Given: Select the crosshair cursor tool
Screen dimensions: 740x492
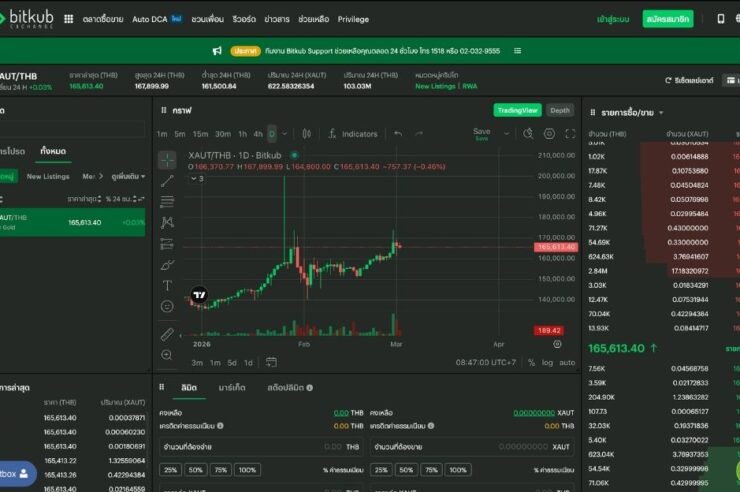Looking at the screenshot, I should (x=167, y=160).
